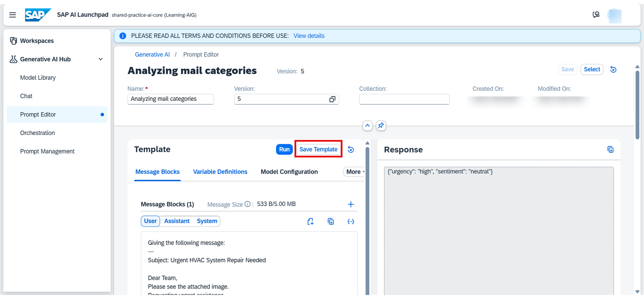Click the page vertical scrollbar
Viewport: 644px width, 299px height.
point(638,104)
